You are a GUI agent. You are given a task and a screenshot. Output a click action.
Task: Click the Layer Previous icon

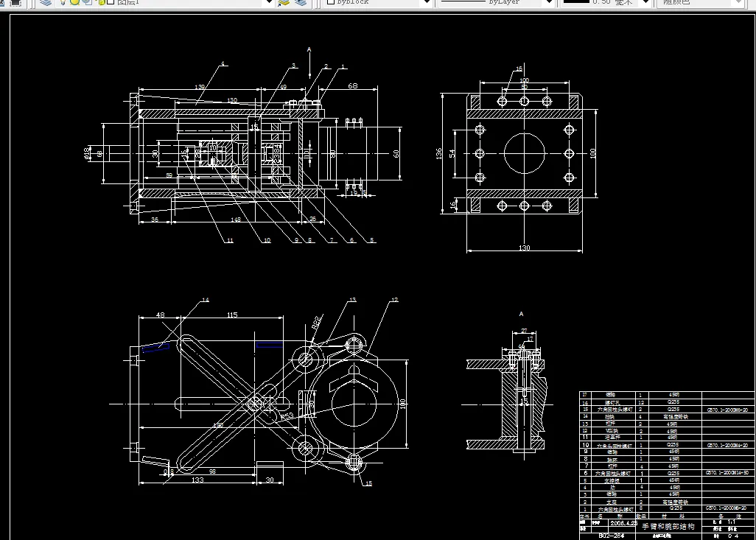(x=301, y=2)
